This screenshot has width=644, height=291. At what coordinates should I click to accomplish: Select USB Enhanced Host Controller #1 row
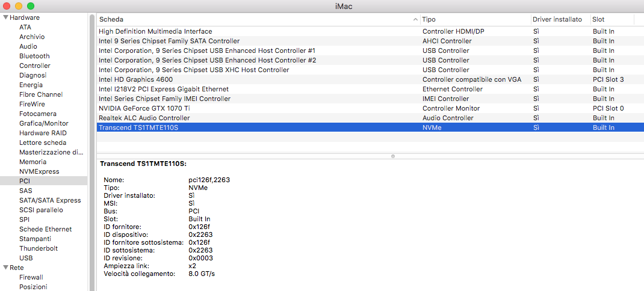pos(370,51)
